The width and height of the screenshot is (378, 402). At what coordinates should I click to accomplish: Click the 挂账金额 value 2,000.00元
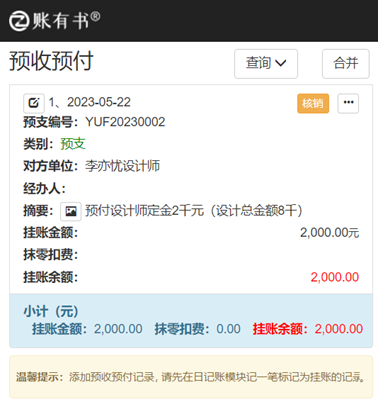pos(329,233)
